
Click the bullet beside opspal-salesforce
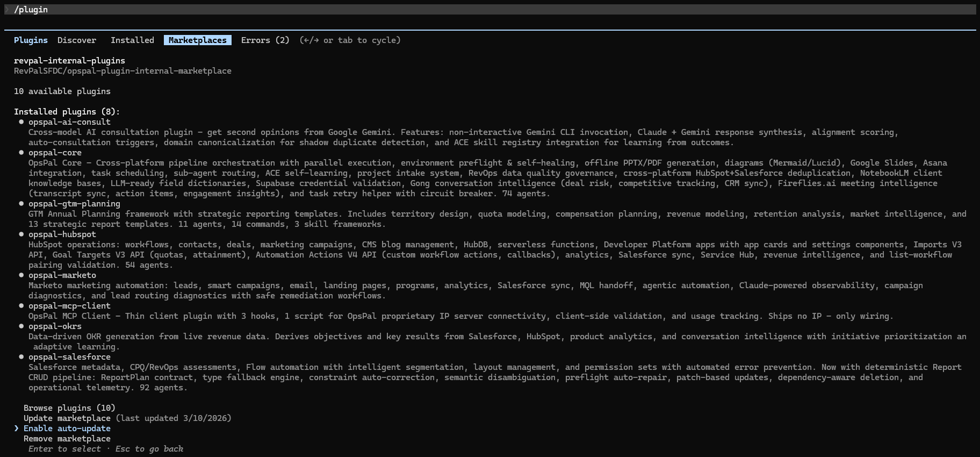pyautogui.click(x=21, y=357)
